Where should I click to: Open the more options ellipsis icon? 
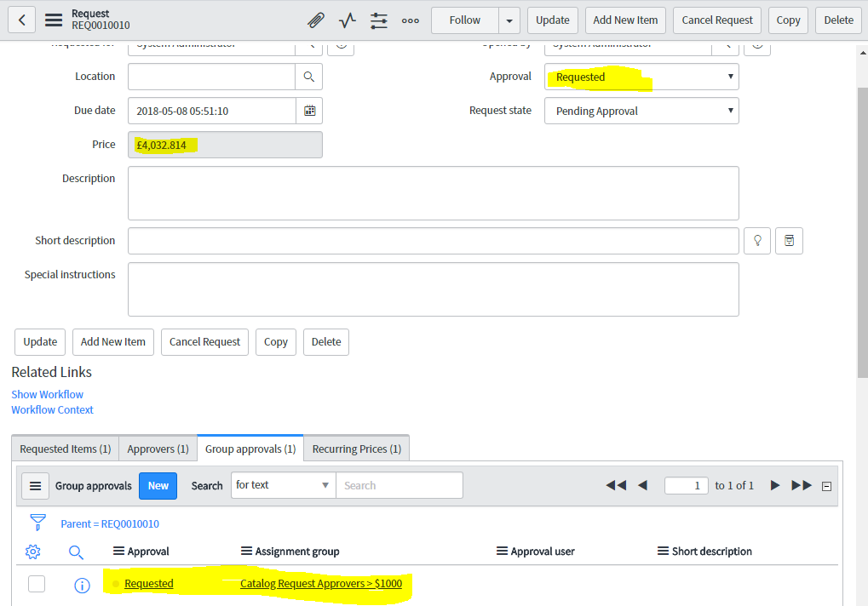point(410,20)
